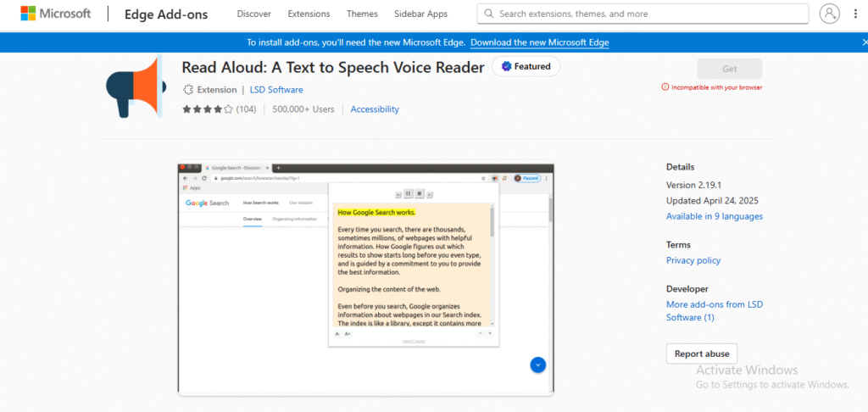Image resolution: width=868 pixels, height=412 pixels.
Task: Open the three-dot more options menu
Action: 856,14
